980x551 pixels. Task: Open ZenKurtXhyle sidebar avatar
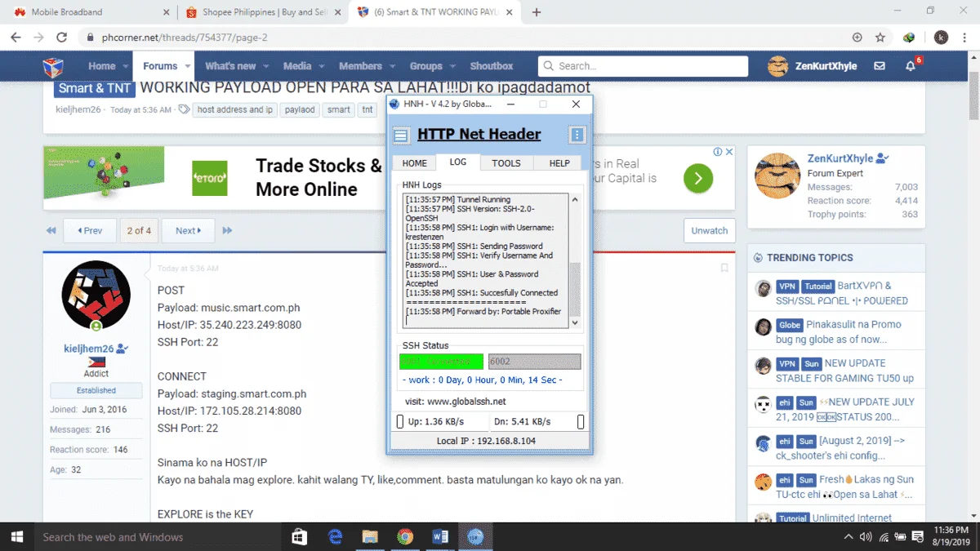pos(777,176)
